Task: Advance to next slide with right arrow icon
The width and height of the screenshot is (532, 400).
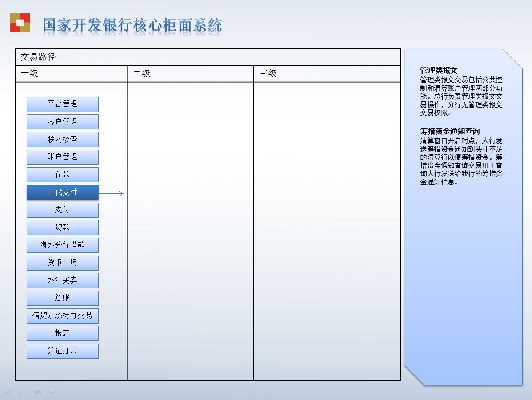Action: point(52,391)
